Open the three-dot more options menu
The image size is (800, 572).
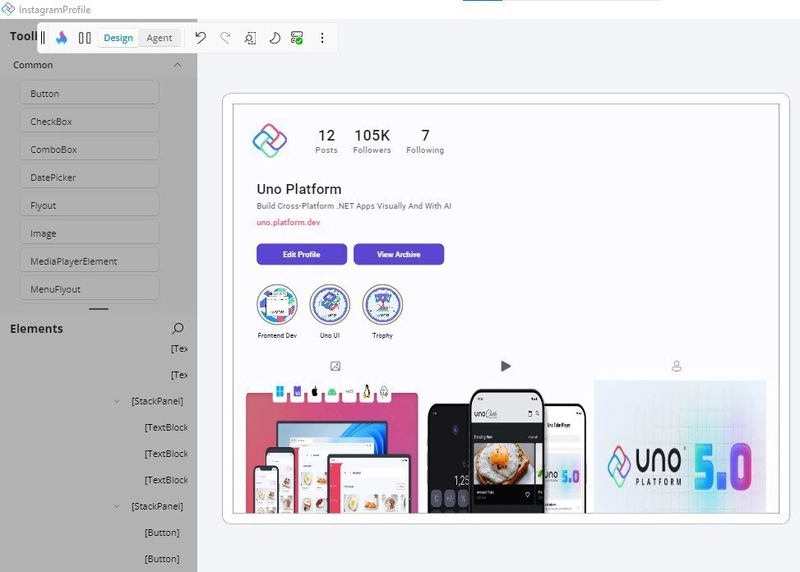(322, 38)
